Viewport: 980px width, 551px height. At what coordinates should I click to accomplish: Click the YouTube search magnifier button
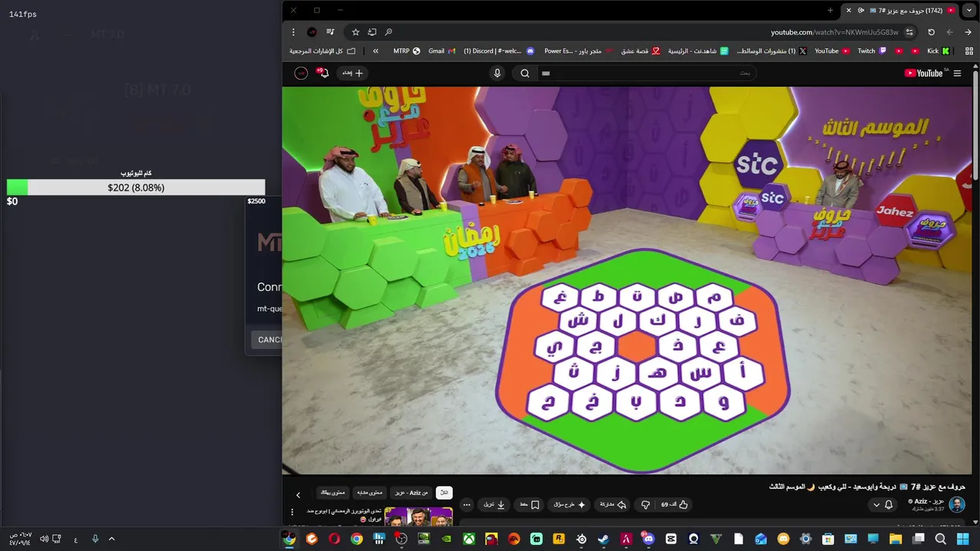point(524,73)
